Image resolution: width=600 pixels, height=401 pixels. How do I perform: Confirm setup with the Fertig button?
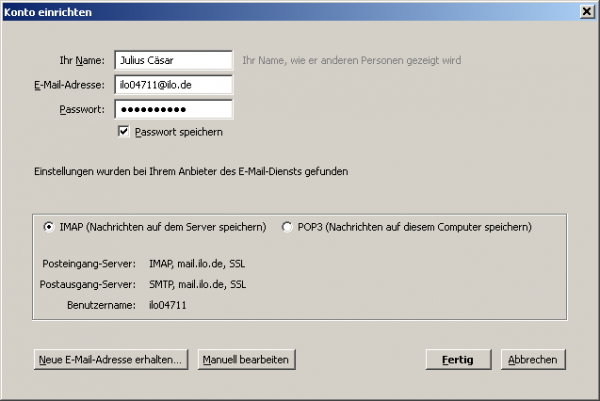tap(458, 359)
